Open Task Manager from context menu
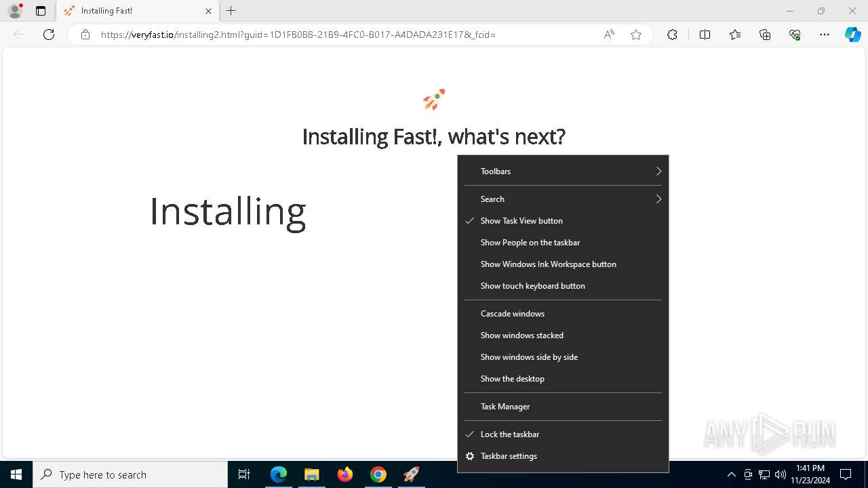 563,407
